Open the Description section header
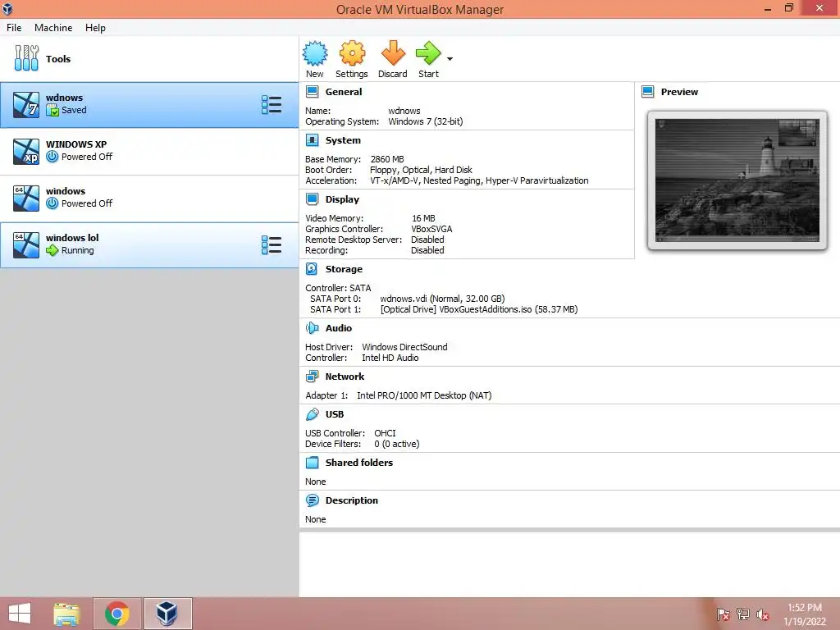This screenshot has height=630, width=840. [x=351, y=500]
